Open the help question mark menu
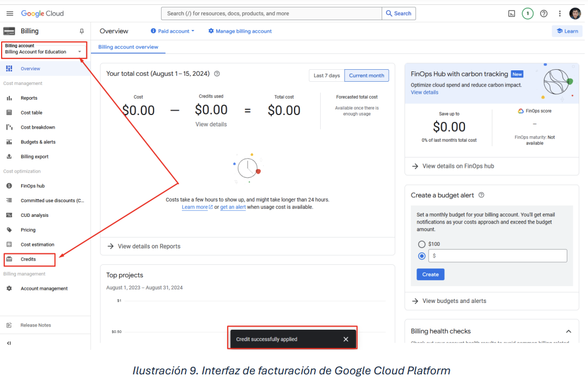The width and height of the screenshot is (588, 388). [543, 14]
